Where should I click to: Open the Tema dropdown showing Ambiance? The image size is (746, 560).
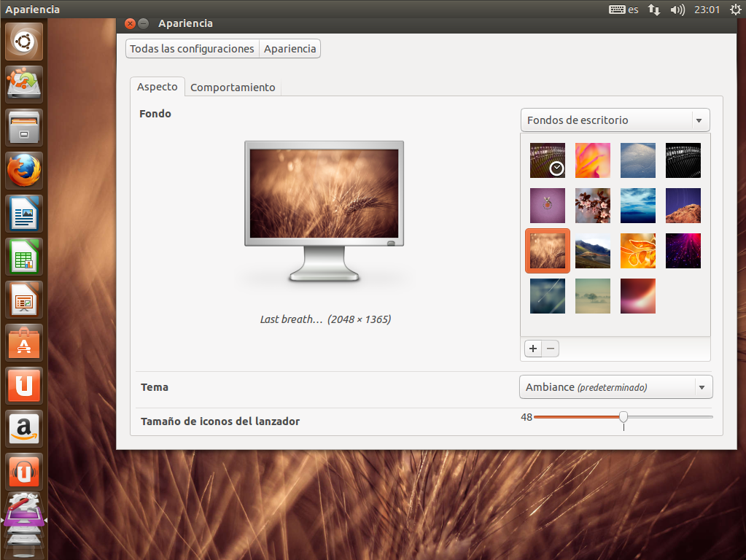615,386
